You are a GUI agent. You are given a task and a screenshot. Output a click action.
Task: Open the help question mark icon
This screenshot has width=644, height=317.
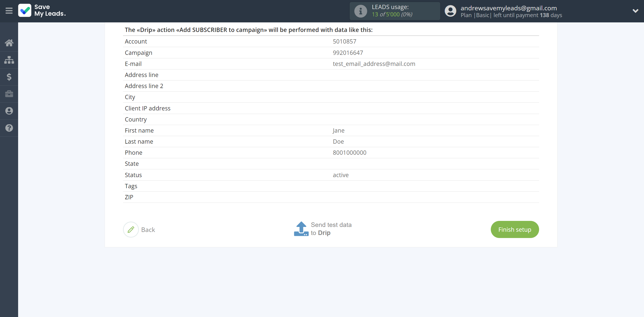pyautogui.click(x=9, y=128)
